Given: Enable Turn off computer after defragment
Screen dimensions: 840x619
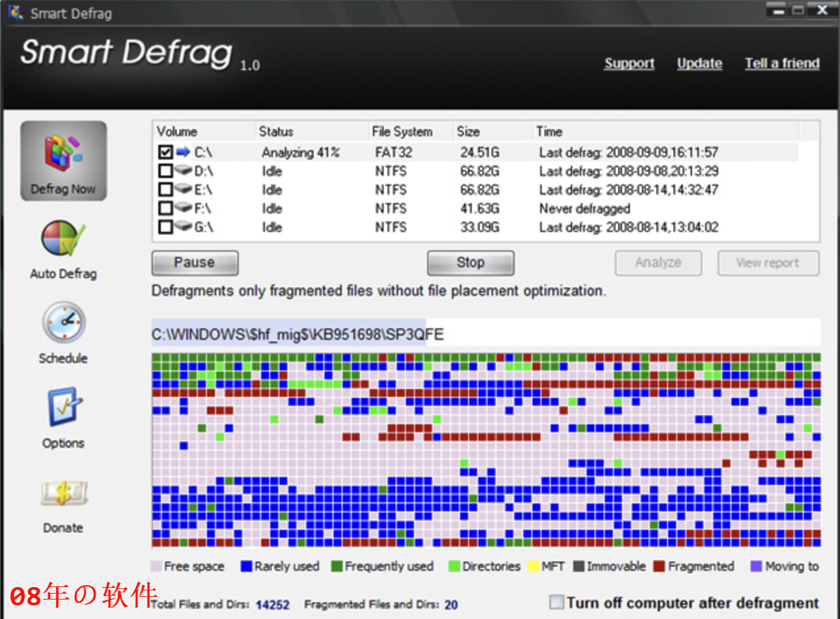Looking at the screenshot, I should 556,602.
